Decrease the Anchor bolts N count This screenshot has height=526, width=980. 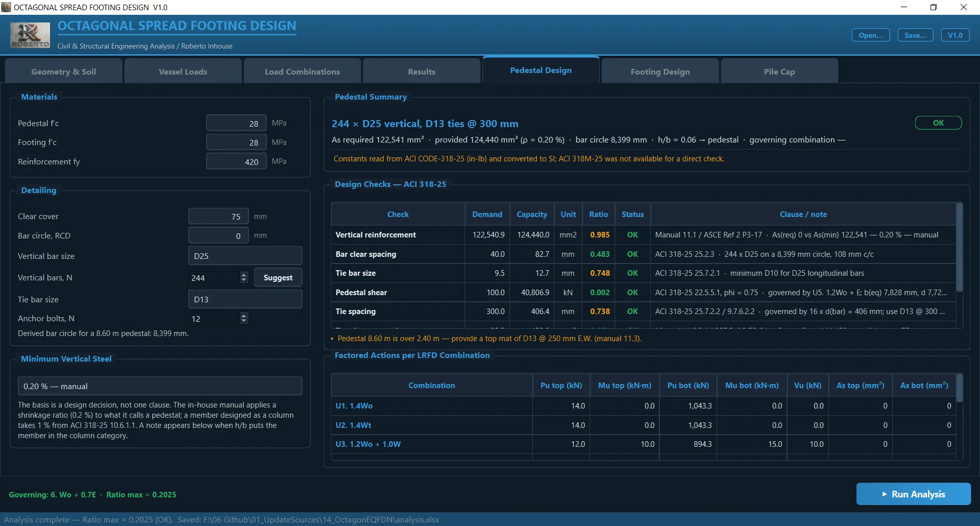coord(244,321)
